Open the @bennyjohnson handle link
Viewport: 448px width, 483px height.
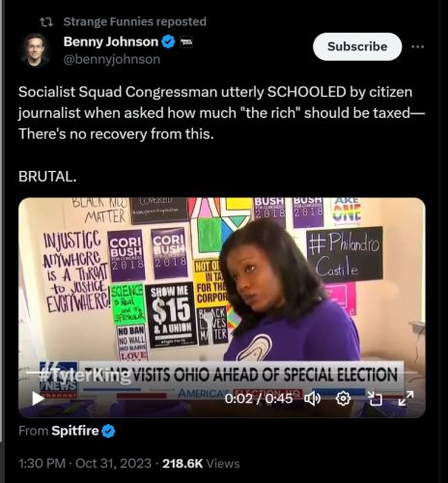112,59
